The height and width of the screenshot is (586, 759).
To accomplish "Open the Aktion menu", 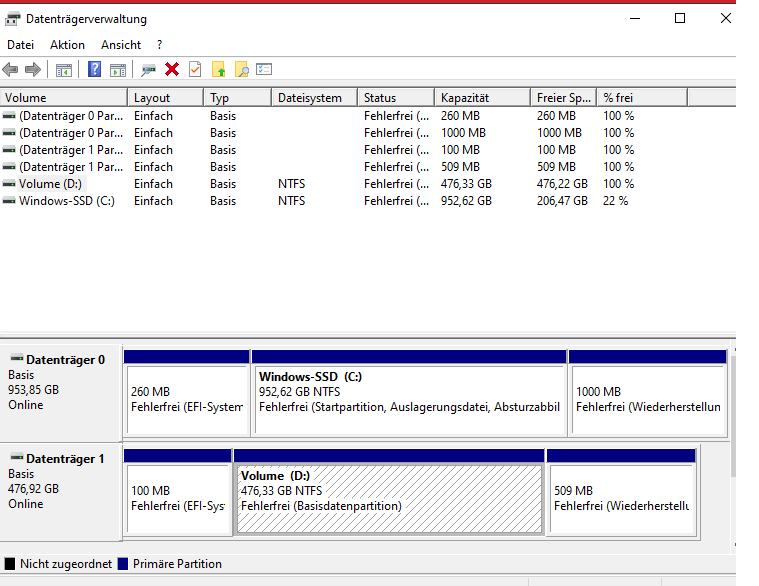I will (x=67, y=45).
